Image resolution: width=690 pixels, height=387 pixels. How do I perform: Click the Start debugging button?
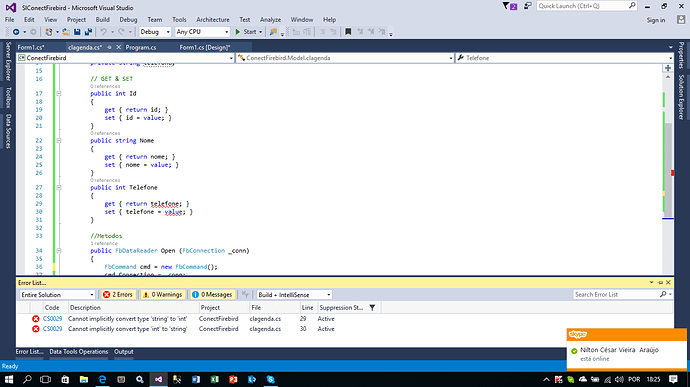point(249,32)
